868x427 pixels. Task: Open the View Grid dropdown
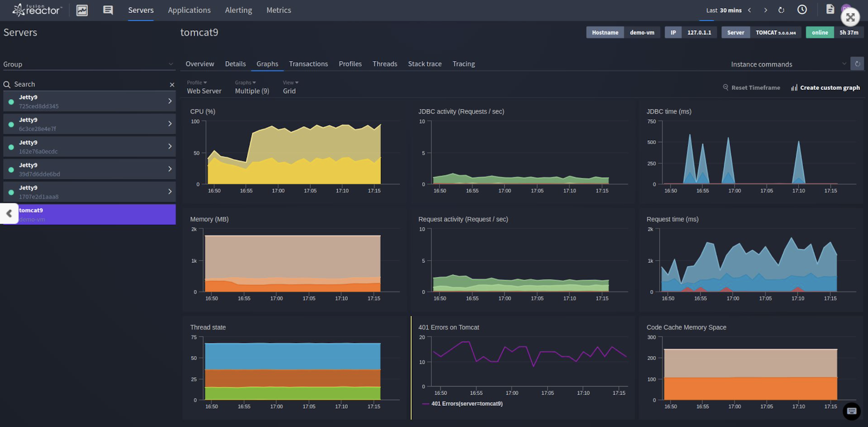[x=290, y=87]
